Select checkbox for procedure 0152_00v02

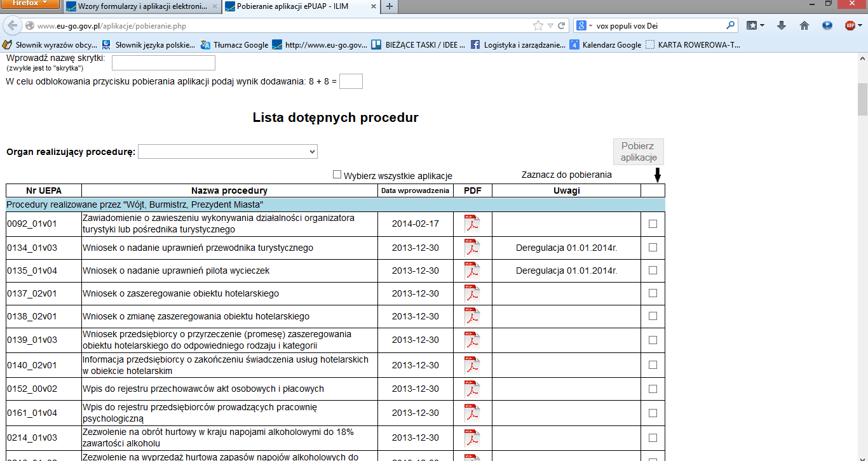[x=653, y=389]
